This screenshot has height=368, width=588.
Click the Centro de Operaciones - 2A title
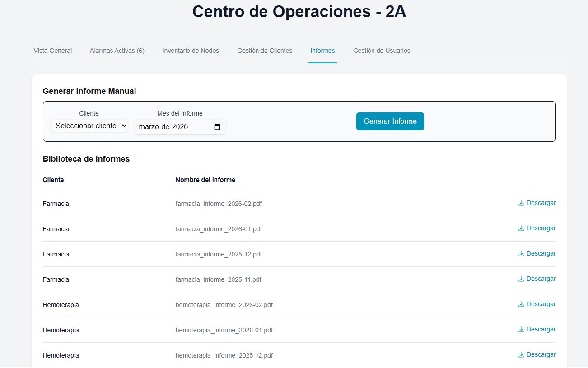coord(299,12)
